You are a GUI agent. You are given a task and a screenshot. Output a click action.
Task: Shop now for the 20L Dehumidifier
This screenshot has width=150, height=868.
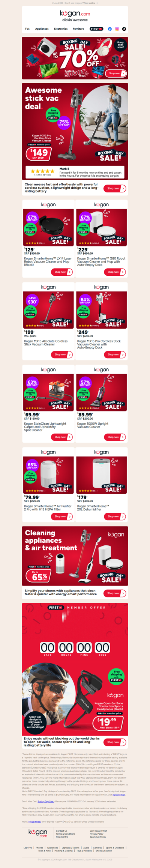click(x=115, y=517)
